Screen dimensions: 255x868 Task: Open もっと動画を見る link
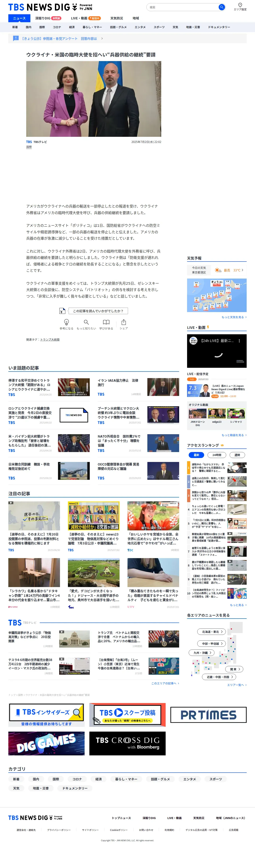click(x=234, y=435)
